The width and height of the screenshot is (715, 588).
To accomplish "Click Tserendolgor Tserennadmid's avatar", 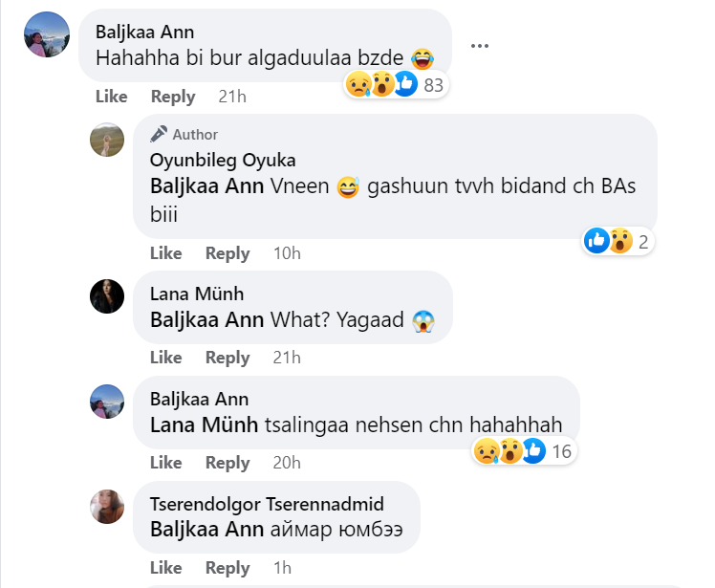I will tap(107, 506).
